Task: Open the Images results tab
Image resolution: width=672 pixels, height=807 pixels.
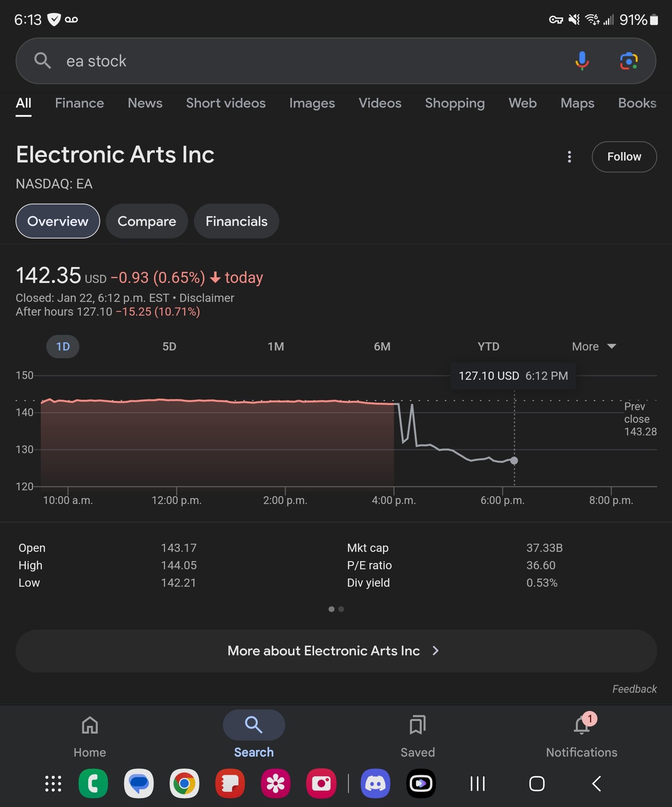Action: click(x=312, y=103)
